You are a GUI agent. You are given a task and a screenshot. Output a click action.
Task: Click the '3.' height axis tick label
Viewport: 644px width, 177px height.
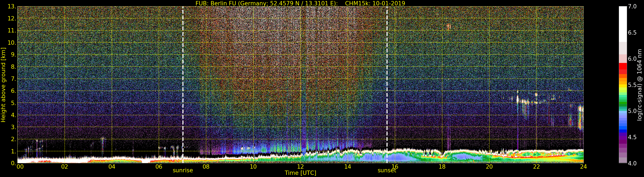tap(14, 127)
